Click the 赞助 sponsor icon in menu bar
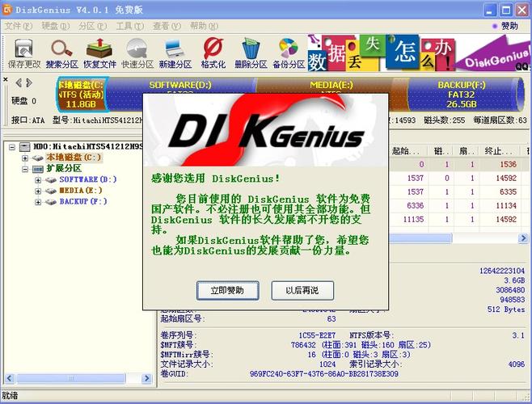The height and width of the screenshot is (404, 532). pyautogui.click(x=505, y=26)
